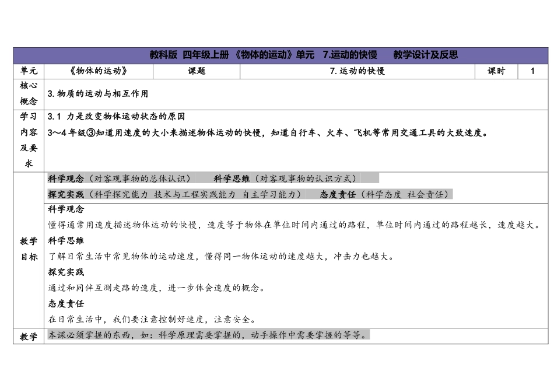The width and height of the screenshot is (554, 392).
Task: Select the bold 科学观念 heading in objectives
Action: 66,209
